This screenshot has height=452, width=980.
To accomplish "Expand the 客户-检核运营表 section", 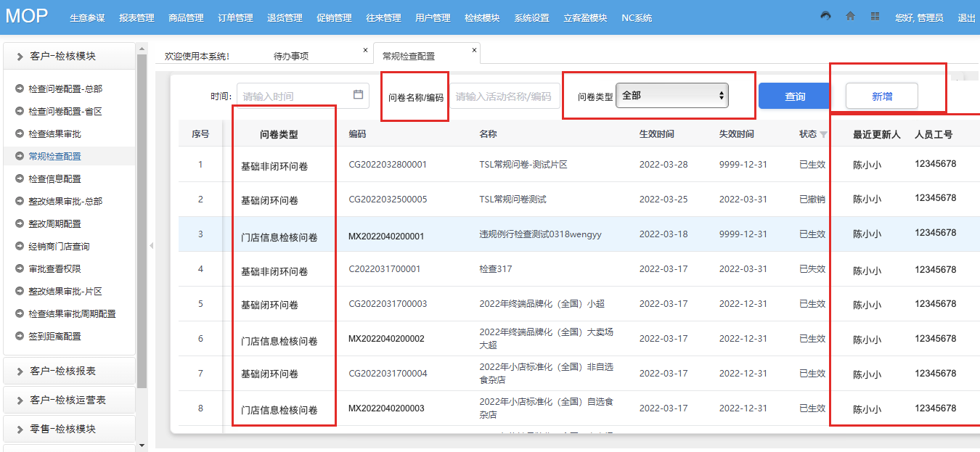I will point(69,400).
